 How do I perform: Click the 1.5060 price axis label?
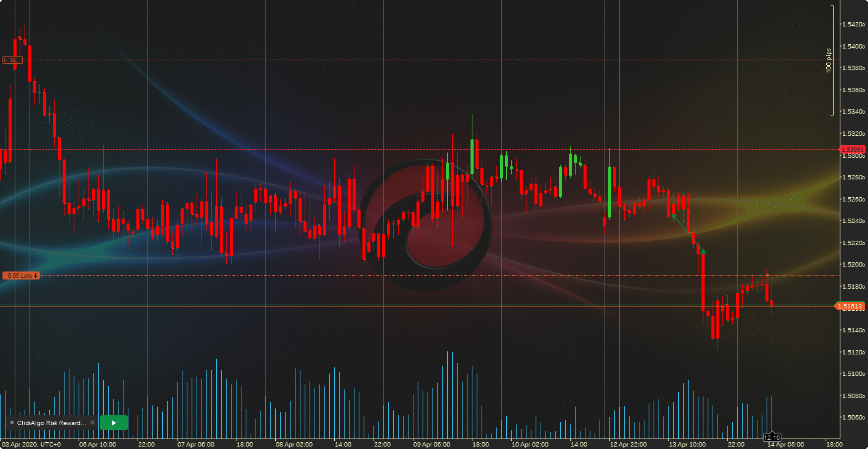(x=853, y=418)
